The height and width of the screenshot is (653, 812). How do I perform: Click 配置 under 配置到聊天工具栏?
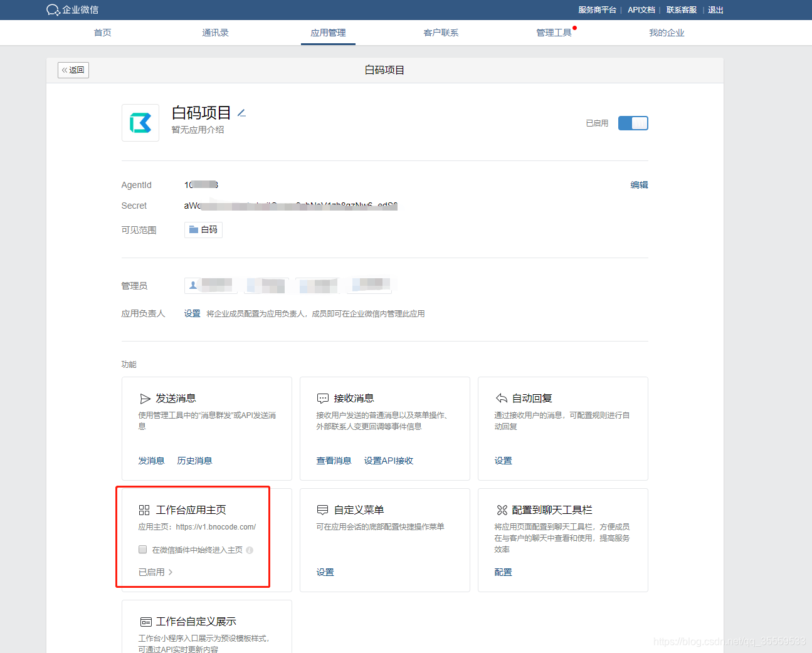[x=504, y=572]
